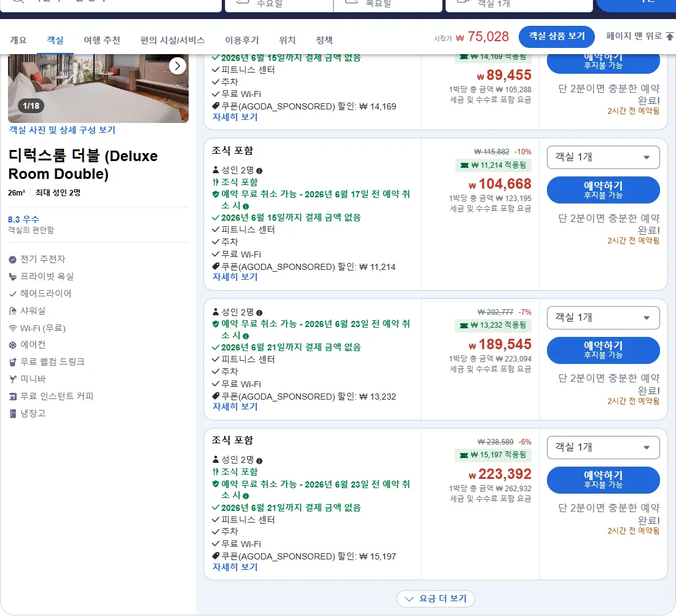Click the ₩11,214 적용됨 coupon badge
The image size is (676, 616).
(x=493, y=165)
